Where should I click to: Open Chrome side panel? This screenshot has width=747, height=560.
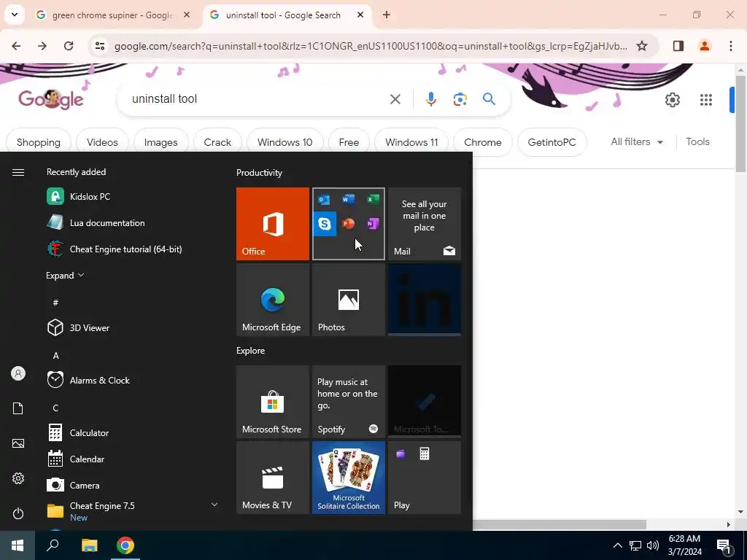coord(678,46)
